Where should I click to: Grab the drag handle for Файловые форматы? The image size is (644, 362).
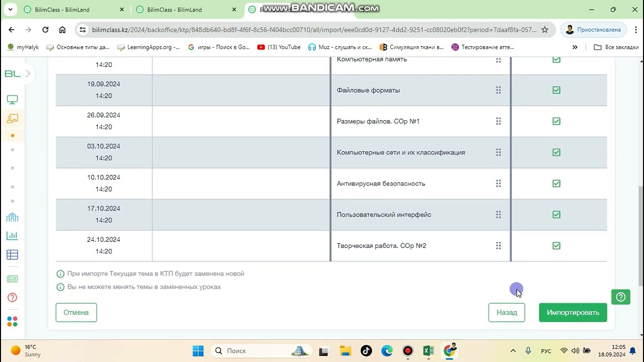499,90
